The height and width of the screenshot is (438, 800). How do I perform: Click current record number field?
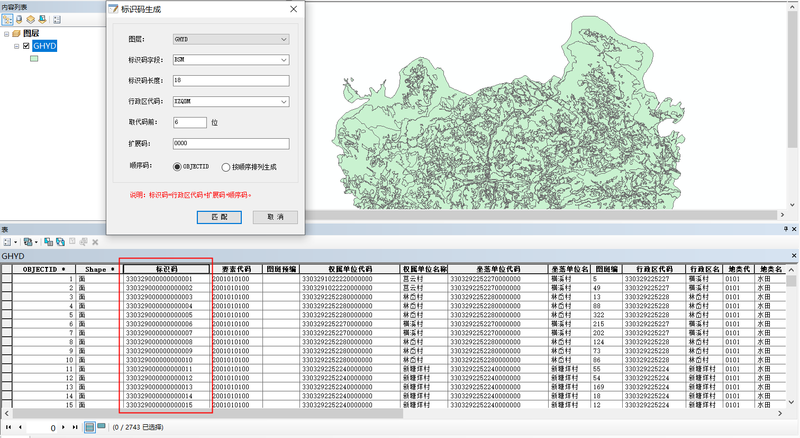click(x=43, y=428)
